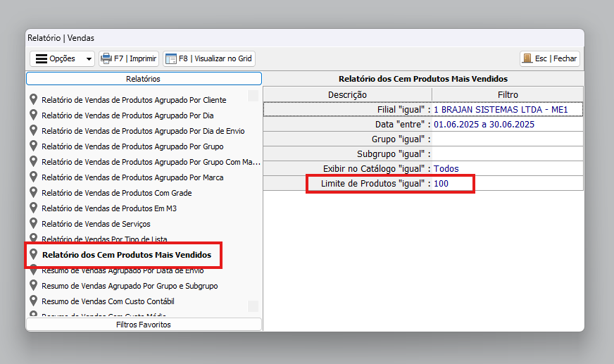Click the grid icon for F8 Visualizar
This screenshot has width=614, height=364.
pyautogui.click(x=170, y=58)
